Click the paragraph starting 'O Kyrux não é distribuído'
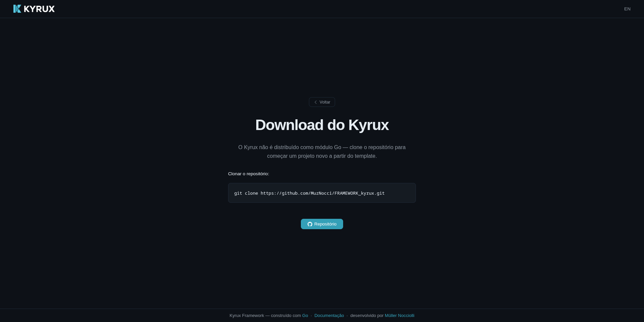Image resolution: width=644 pixels, height=322 pixels. pos(322,151)
